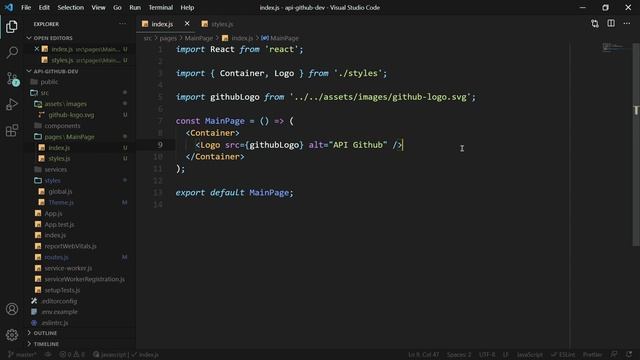640x360 pixels.
Task: Collapse the Open Editors section
Action: coord(53,38)
